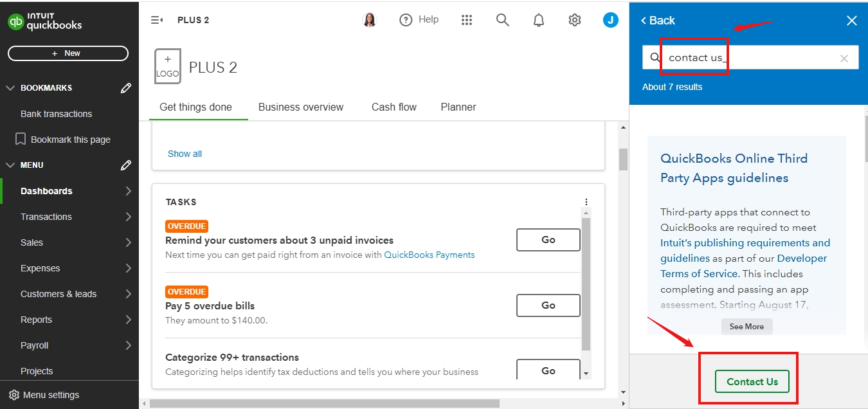Open the Help question mark icon
The width and height of the screenshot is (868, 409).
(406, 20)
